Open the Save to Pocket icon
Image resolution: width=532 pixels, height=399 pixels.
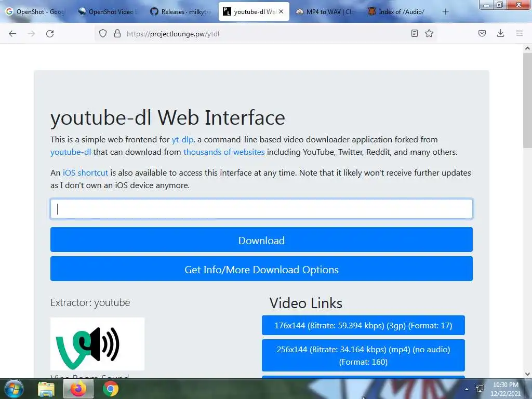pos(482,34)
